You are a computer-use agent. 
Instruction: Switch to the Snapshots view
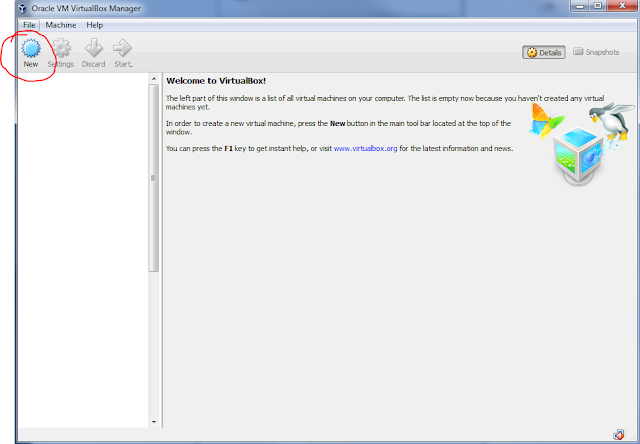[596, 52]
